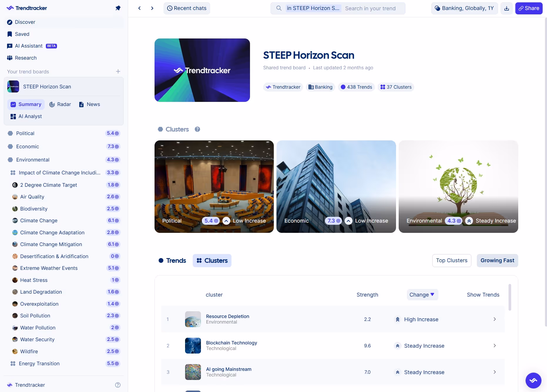This screenshot has height=392, width=547.
Task: Select Climate Change Adaptation trend
Action: [64, 233]
